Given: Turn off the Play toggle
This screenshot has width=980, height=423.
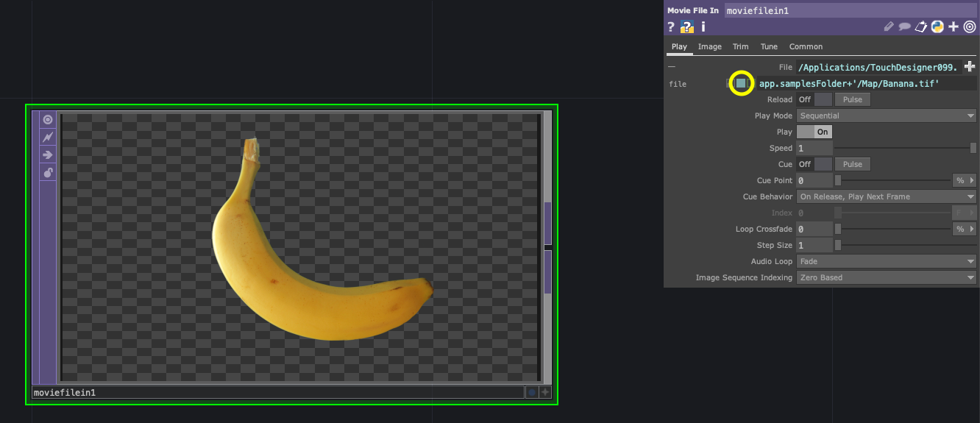Looking at the screenshot, I should [814, 132].
